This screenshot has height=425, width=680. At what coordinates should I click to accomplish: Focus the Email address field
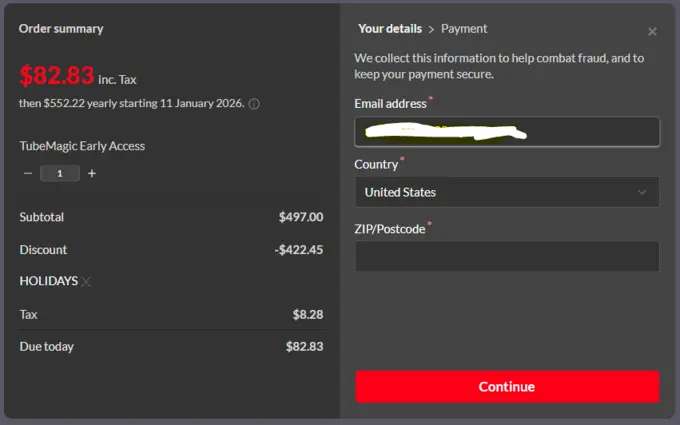click(x=506, y=132)
